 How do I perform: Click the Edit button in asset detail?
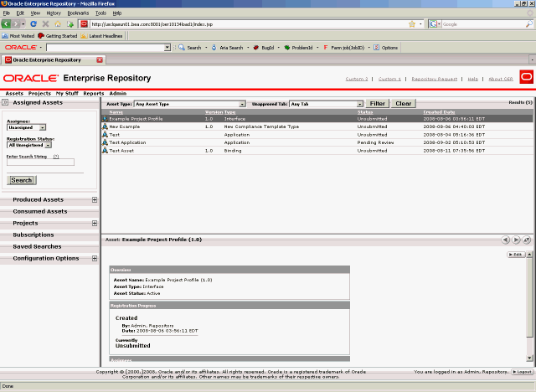pyautogui.click(x=516, y=255)
